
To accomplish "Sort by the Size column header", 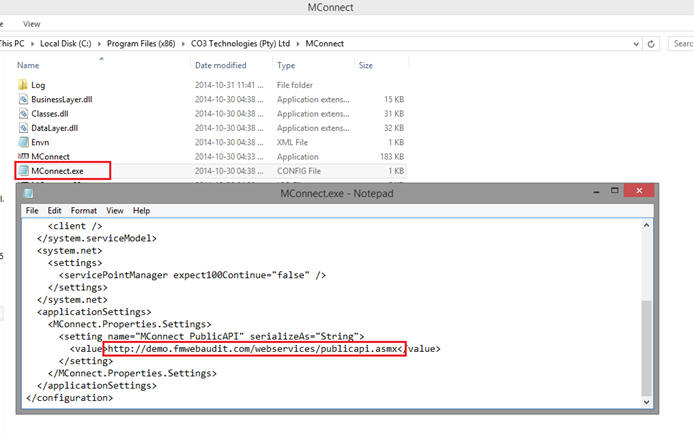I will [366, 65].
